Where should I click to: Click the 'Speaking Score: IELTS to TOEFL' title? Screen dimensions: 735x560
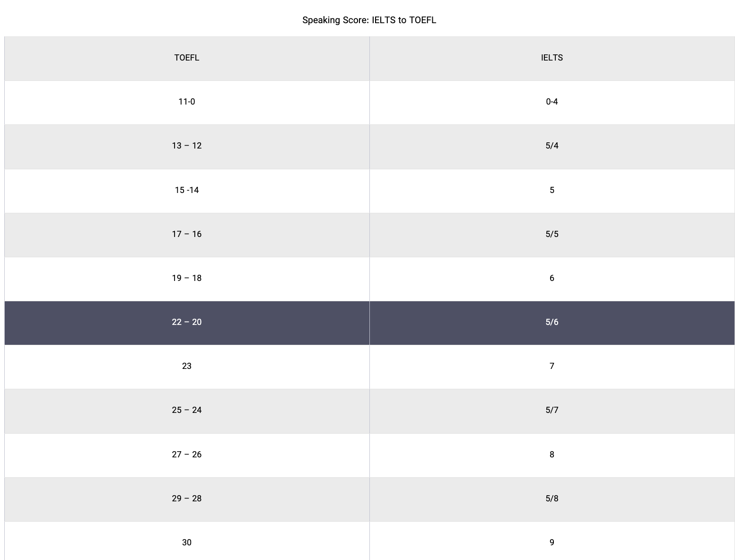[x=369, y=20]
